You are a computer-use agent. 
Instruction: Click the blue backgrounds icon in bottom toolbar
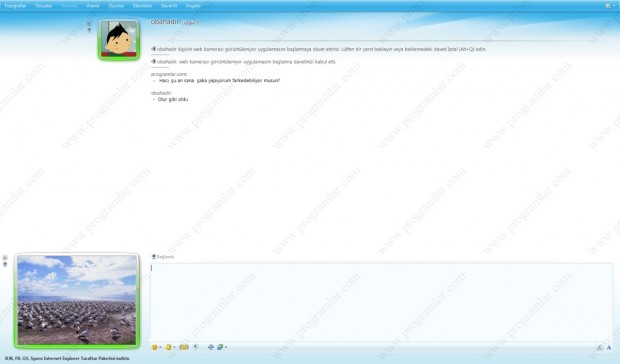click(x=210, y=347)
